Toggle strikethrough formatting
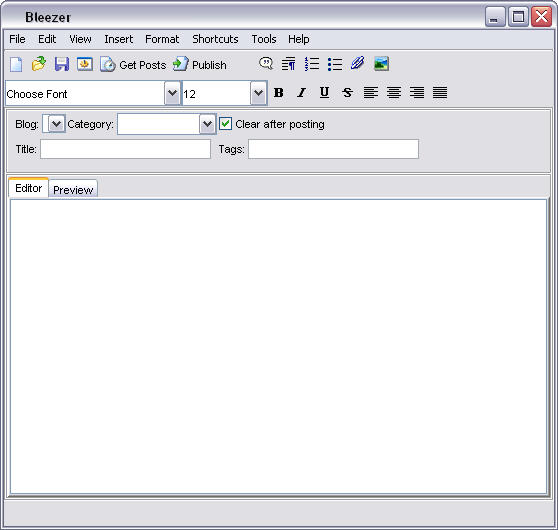The image size is (558, 530). pos(347,93)
